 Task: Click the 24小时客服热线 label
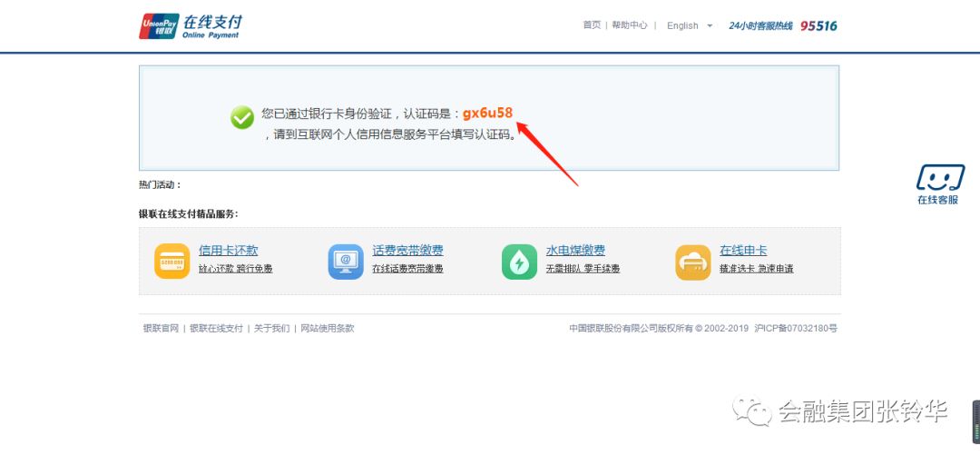coord(760,25)
